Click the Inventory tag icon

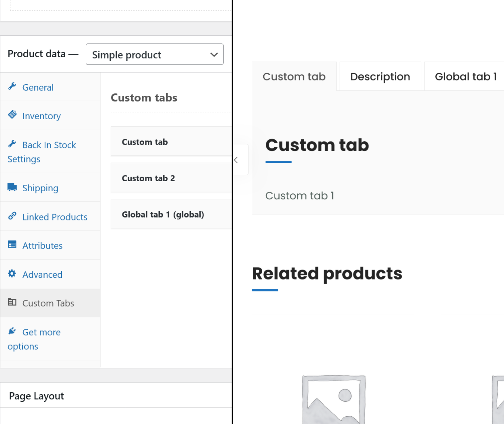click(x=12, y=115)
